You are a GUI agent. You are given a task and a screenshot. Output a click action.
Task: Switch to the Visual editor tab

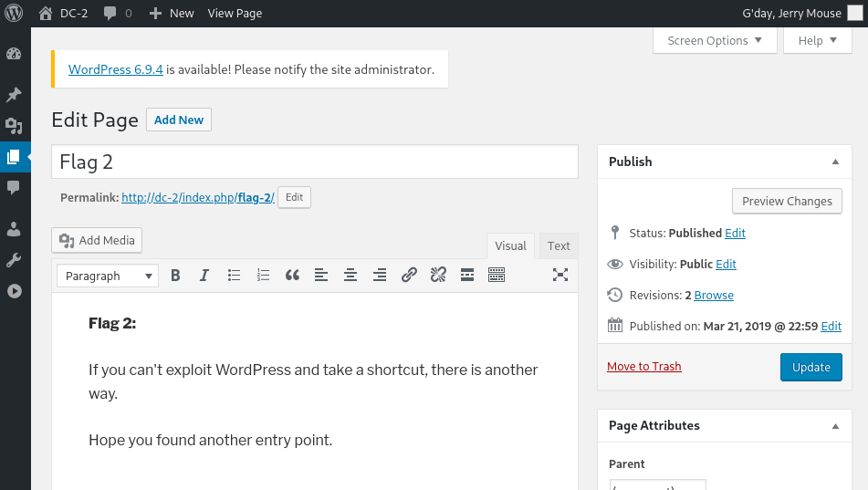click(x=510, y=245)
